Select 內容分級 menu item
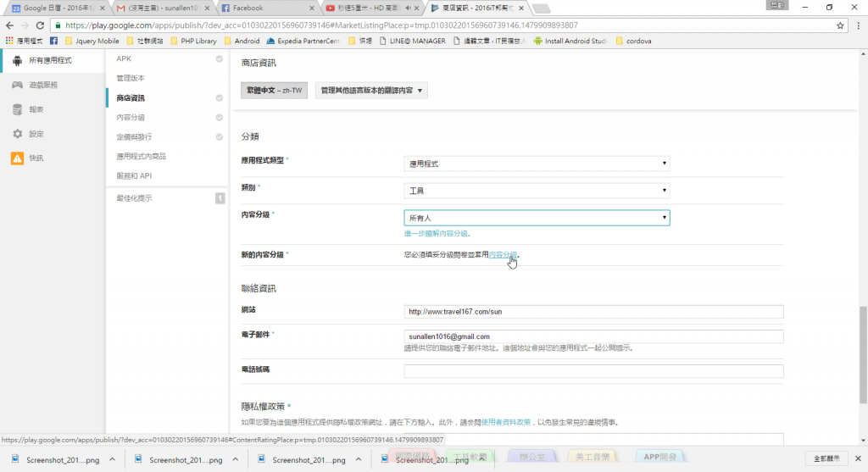Viewport: 868px width, 472px height. pos(131,117)
